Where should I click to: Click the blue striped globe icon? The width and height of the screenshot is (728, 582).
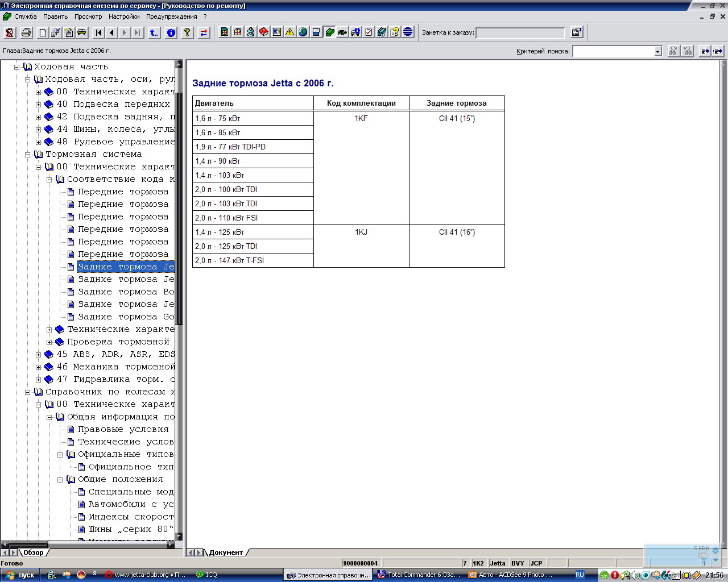click(408, 32)
